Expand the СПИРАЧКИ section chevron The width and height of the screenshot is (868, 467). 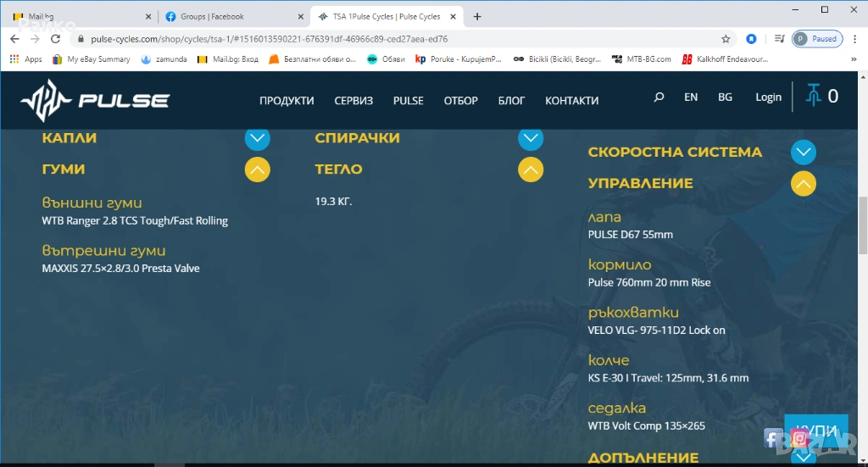point(531,138)
